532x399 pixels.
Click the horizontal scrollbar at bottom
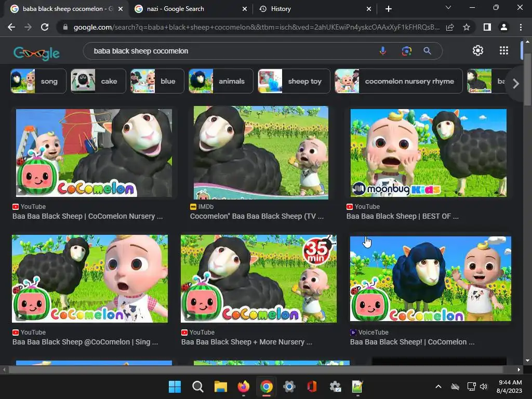click(256, 369)
